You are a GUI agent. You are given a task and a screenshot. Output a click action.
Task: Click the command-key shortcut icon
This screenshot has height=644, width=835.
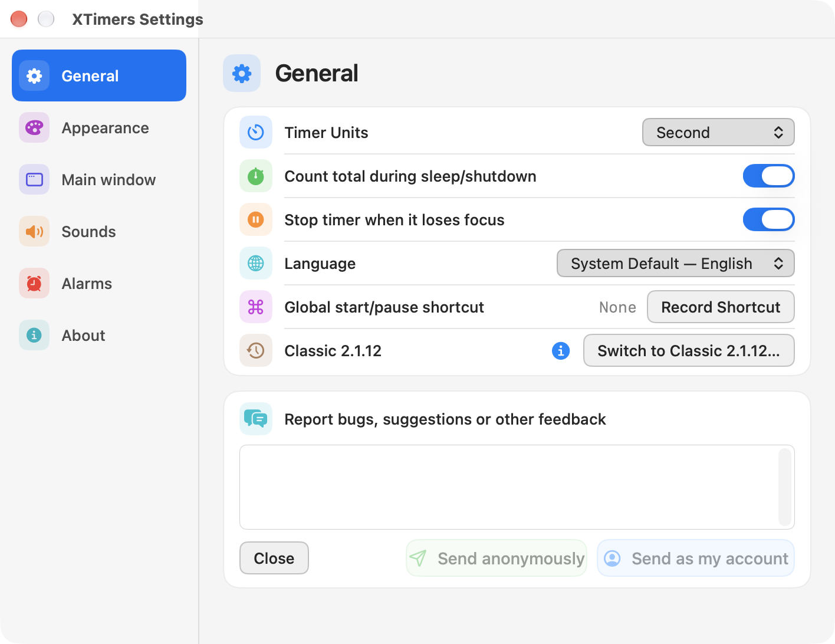pyautogui.click(x=256, y=307)
